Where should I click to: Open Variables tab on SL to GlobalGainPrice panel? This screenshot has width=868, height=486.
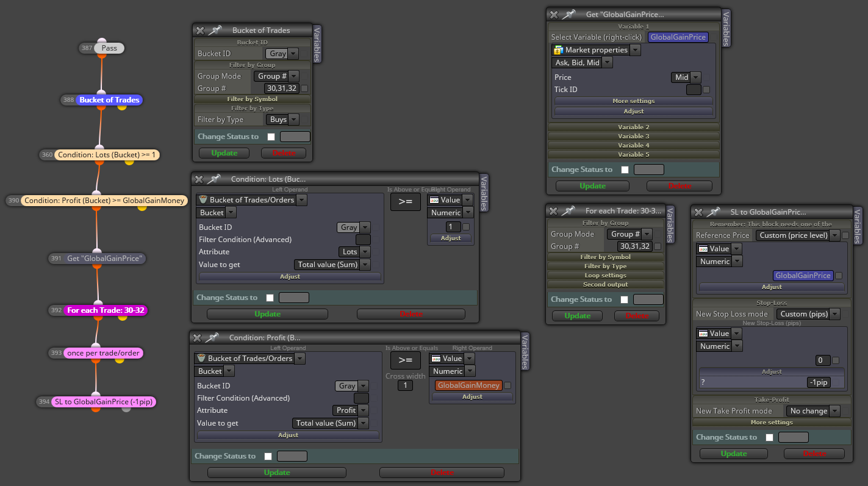pyautogui.click(x=858, y=226)
